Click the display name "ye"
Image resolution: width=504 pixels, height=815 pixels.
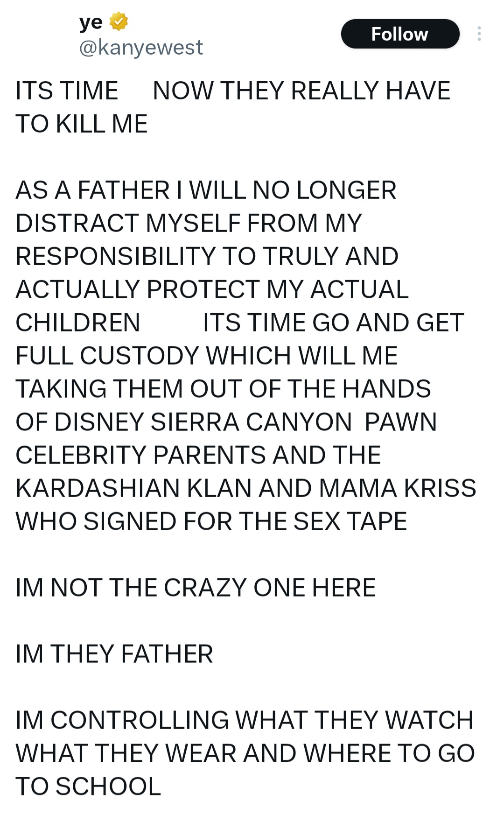91,22
